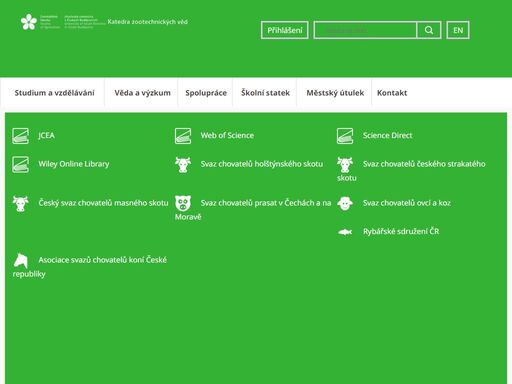Click the horse icon beside Asociace svazů
The image size is (512, 384).
click(21, 261)
